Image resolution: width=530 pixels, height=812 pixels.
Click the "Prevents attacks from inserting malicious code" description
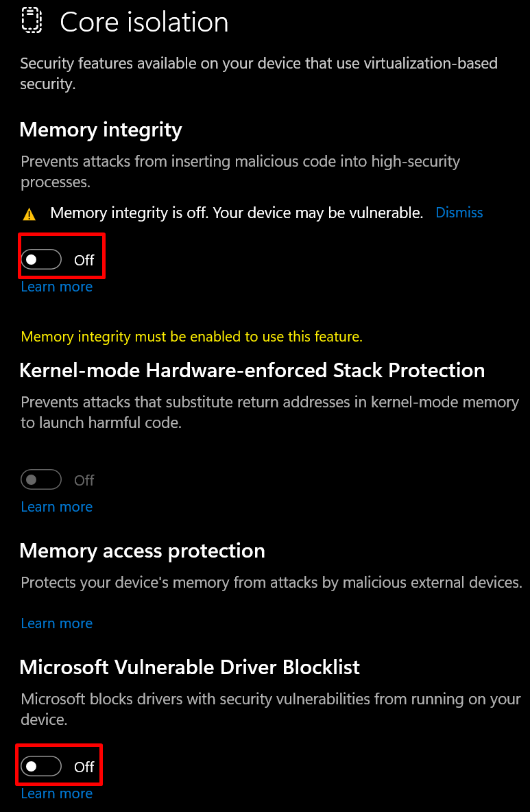click(240, 171)
